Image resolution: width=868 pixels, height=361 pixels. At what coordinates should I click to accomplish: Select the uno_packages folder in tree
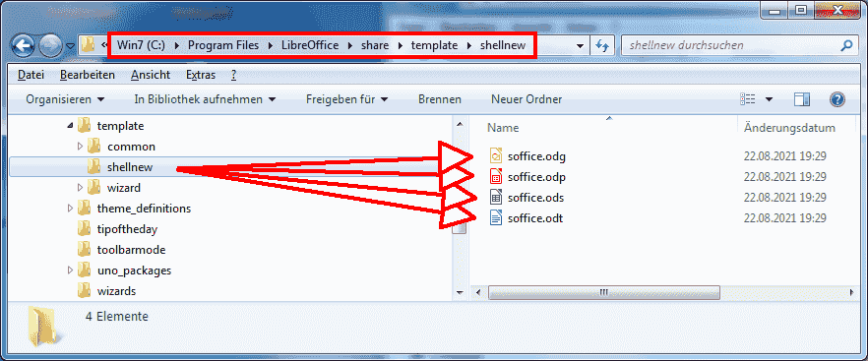coord(134,271)
